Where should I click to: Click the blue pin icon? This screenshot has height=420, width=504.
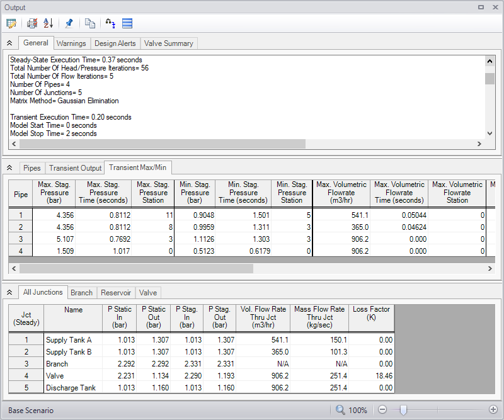pyautogui.click(x=69, y=23)
